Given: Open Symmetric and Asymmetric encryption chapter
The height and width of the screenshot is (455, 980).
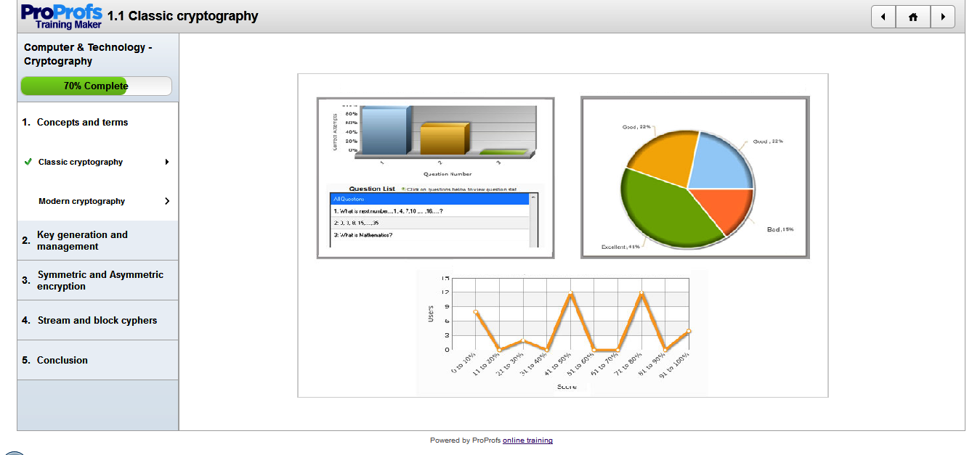Looking at the screenshot, I should (x=100, y=280).
